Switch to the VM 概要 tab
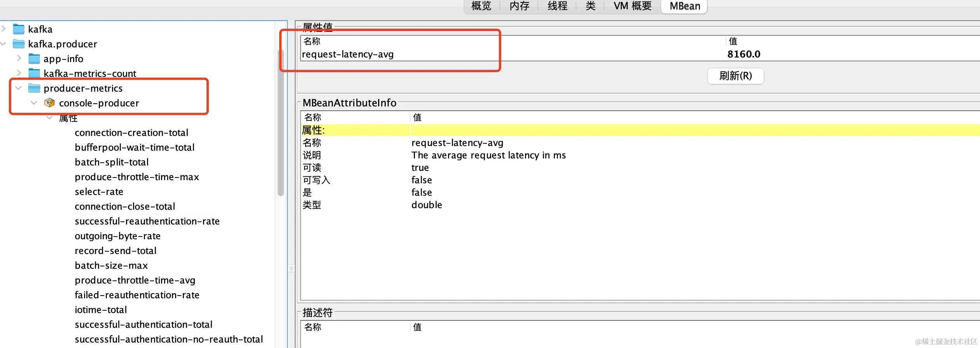This screenshot has height=348, width=980. coord(632,6)
